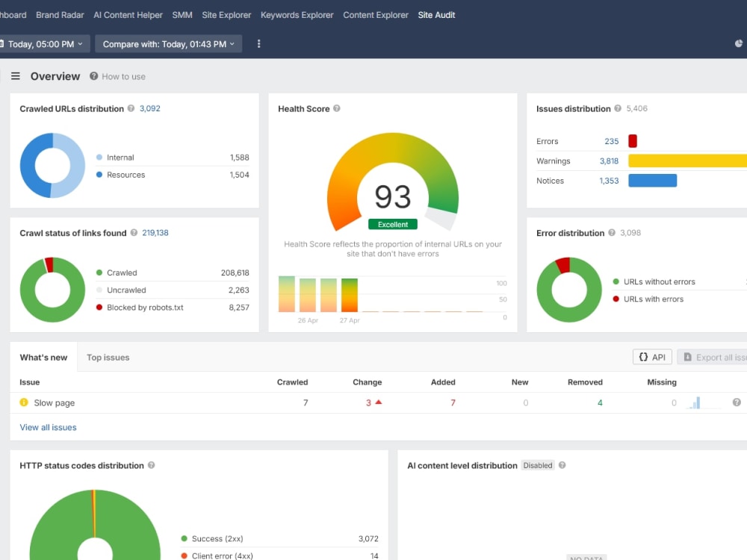Open the Compare with: Today, 01:43 PM dropdown
747x560 pixels.
pos(169,44)
